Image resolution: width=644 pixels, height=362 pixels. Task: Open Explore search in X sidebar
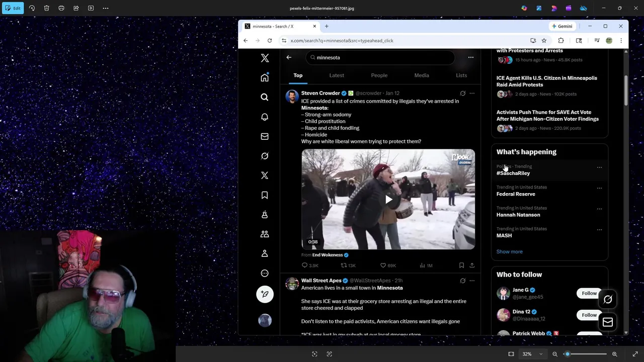265,97
